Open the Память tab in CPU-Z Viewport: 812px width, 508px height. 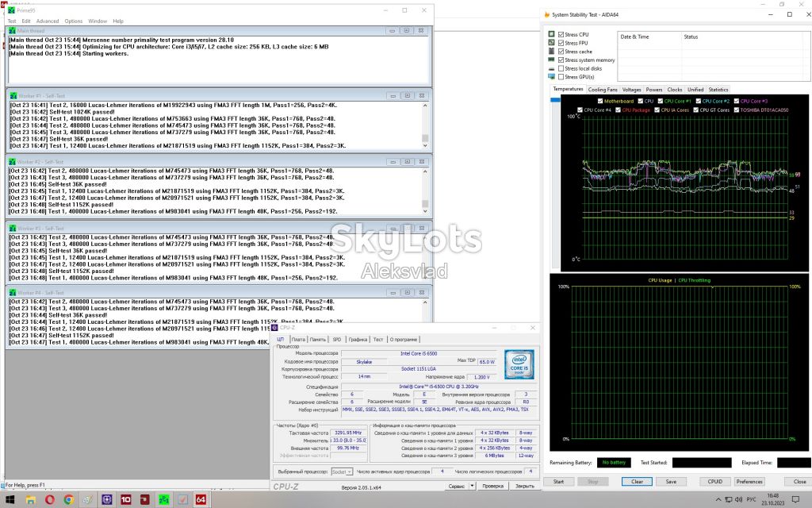pos(317,340)
